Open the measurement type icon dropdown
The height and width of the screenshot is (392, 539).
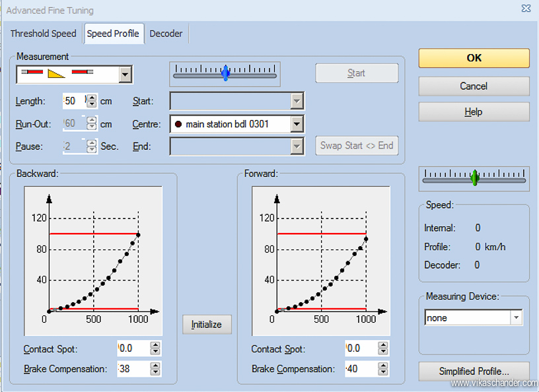click(x=125, y=75)
